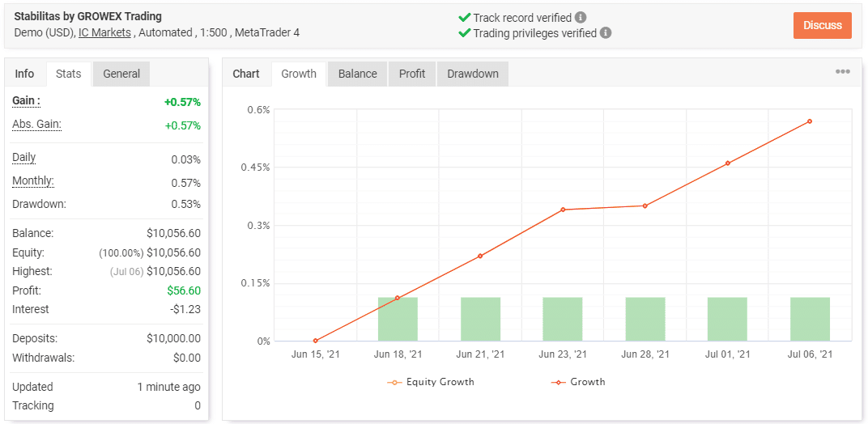This screenshot has width=868, height=424.
Task: Click the Monthly label
Action: point(32,180)
